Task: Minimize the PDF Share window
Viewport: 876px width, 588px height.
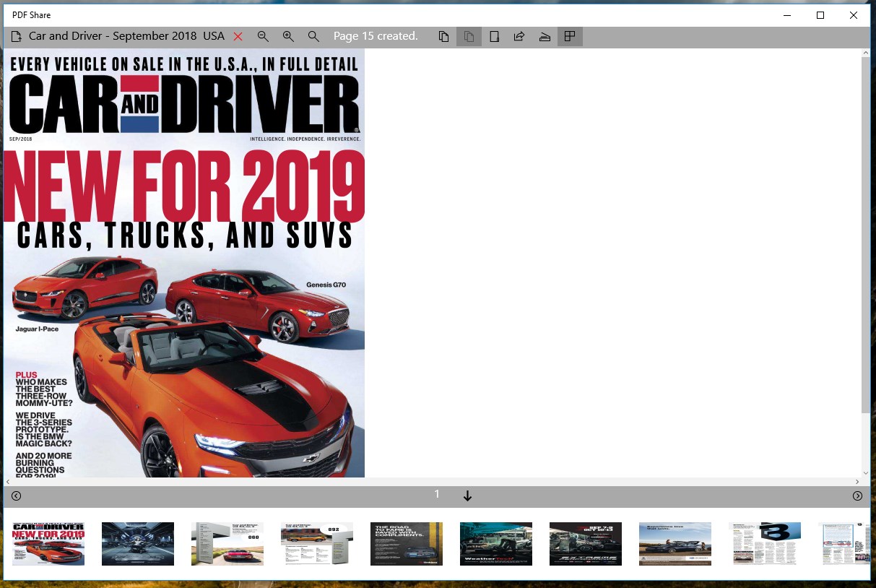Action: pyautogui.click(x=787, y=15)
